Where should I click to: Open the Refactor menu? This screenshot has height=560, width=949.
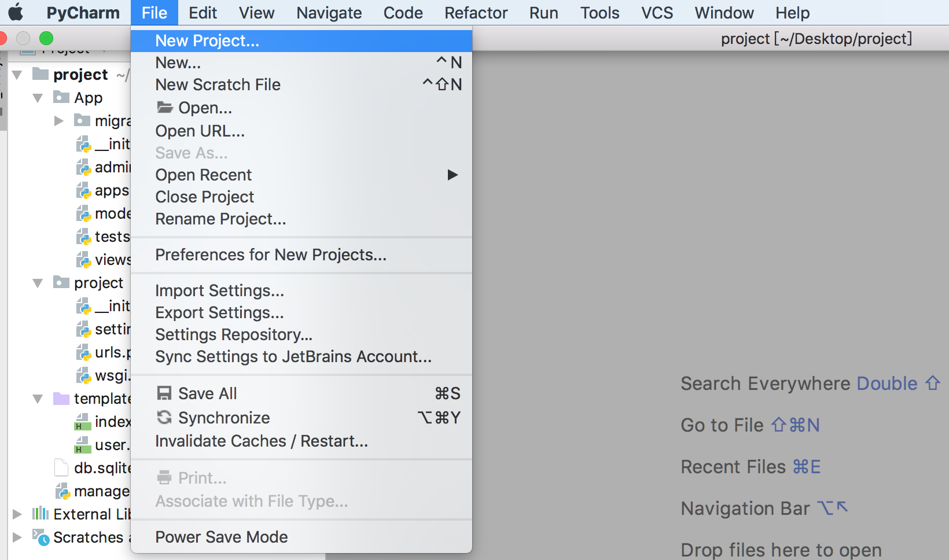coord(476,13)
